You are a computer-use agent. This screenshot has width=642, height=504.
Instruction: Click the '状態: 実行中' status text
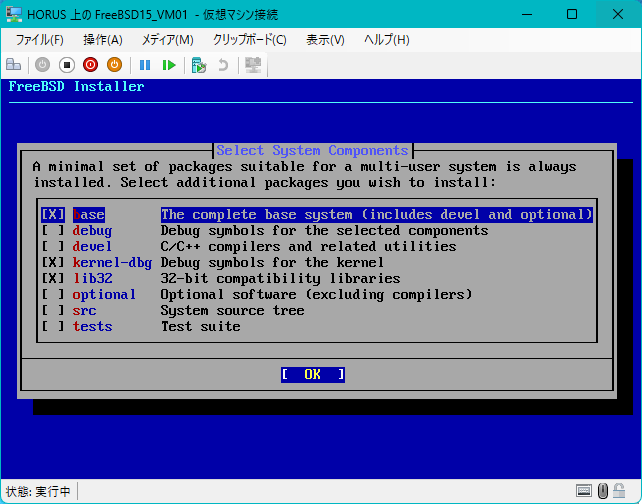pos(38,491)
